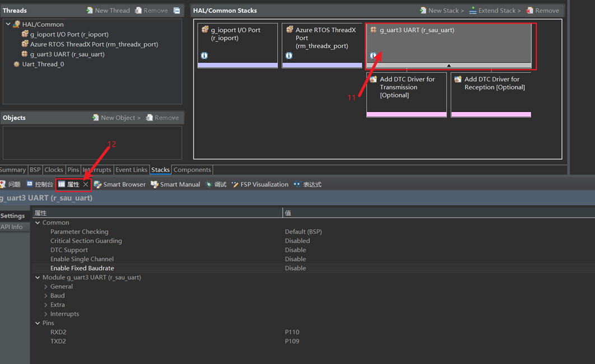Collapse the Common properties section
The width and height of the screenshot is (595, 364).
pos(38,223)
